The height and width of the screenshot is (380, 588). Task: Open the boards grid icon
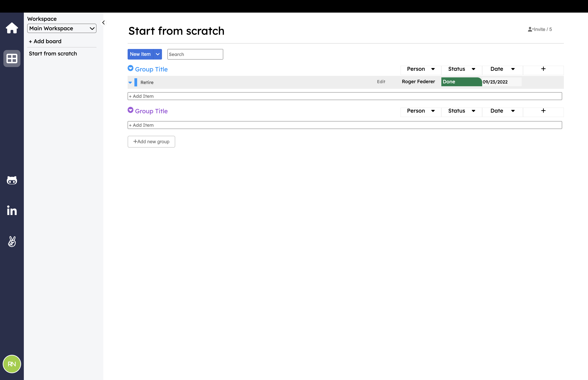click(12, 59)
